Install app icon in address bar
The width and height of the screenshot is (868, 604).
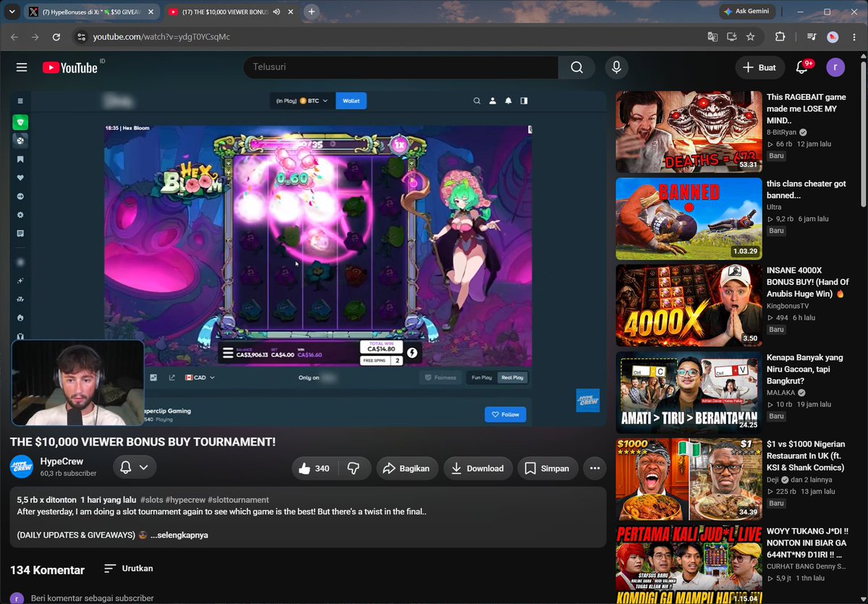point(732,36)
